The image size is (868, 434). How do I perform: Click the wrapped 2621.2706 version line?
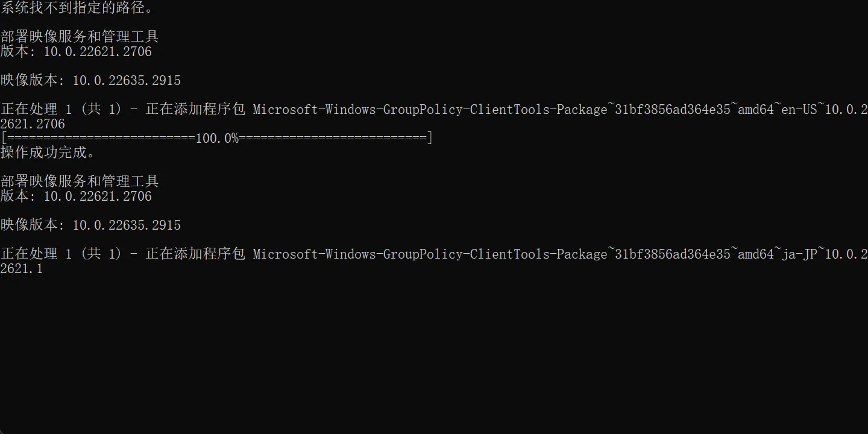click(33, 124)
